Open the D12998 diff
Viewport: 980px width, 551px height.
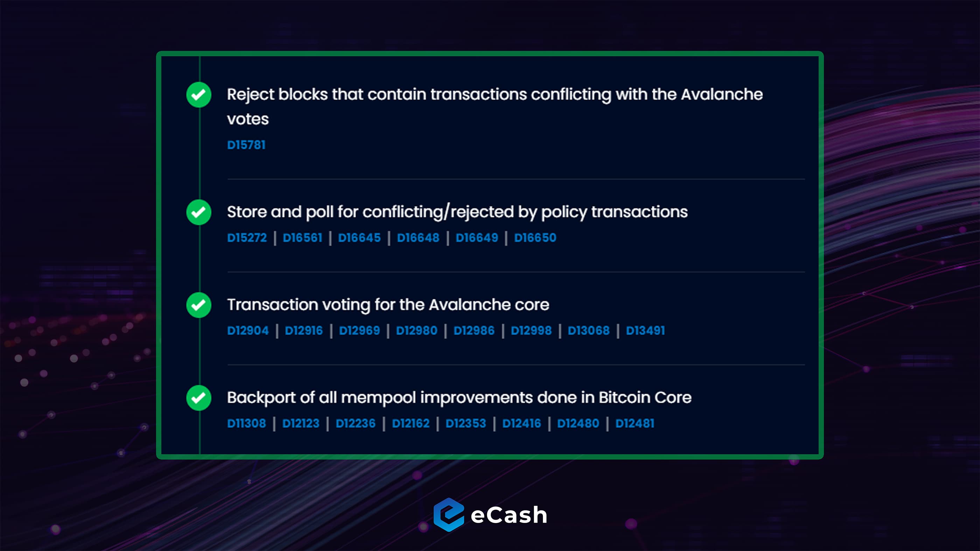tap(531, 331)
